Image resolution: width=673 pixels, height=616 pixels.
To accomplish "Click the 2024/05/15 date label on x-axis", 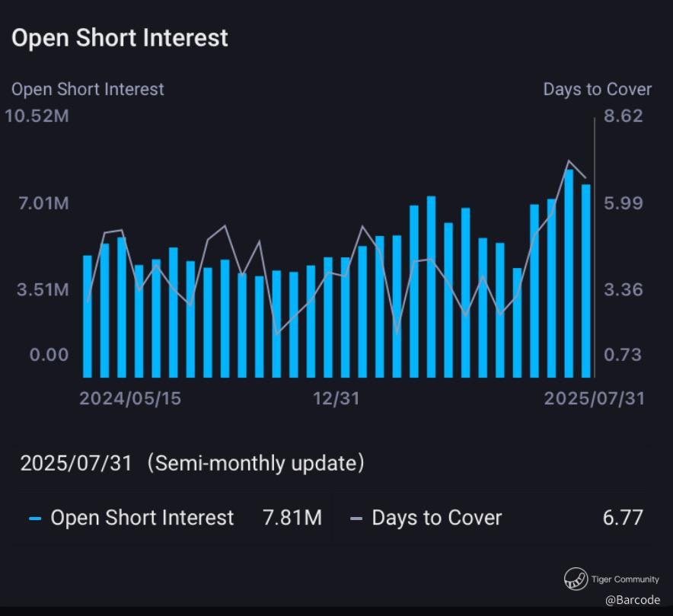I will [130, 398].
